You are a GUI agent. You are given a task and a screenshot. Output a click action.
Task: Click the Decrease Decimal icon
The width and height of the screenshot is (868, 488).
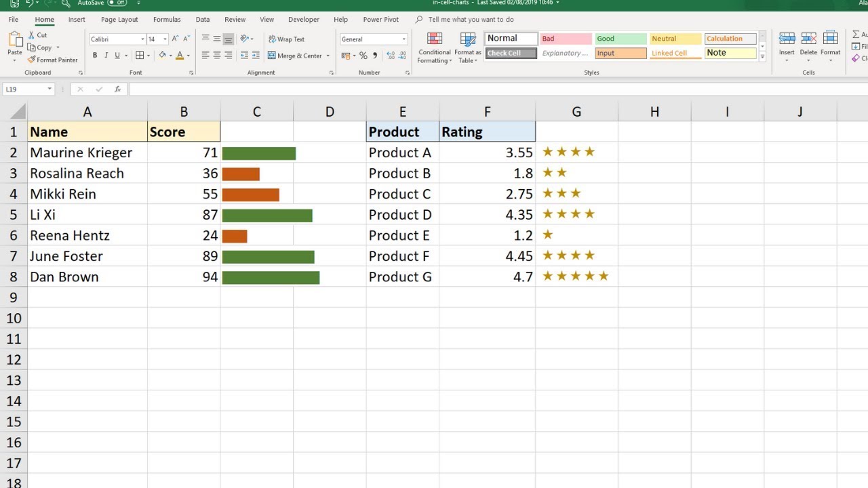tap(401, 56)
